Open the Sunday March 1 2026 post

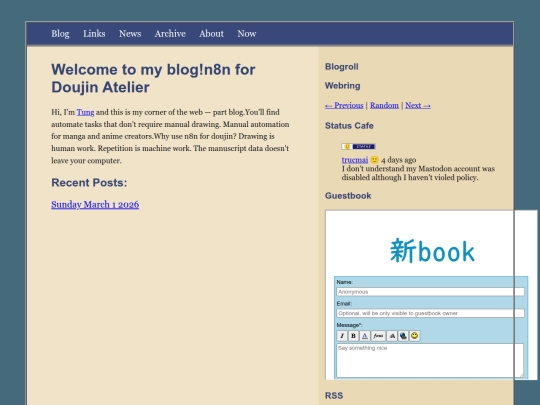coord(95,205)
